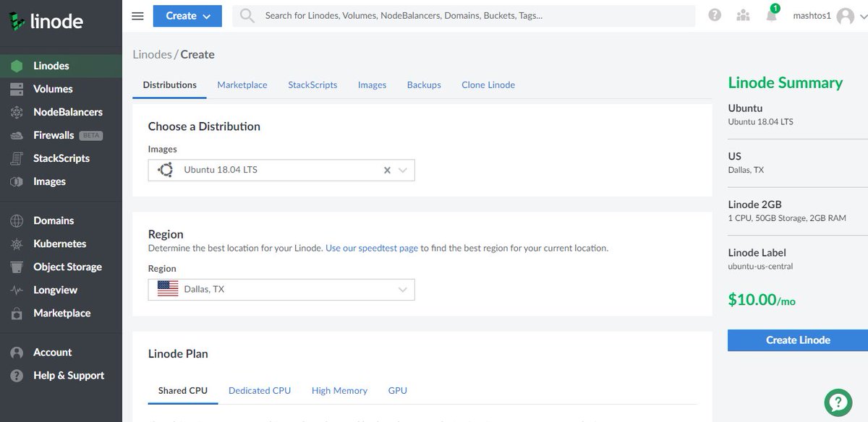
Task: Click the Linode logo in sidebar
Action: [x=46, y=20]
